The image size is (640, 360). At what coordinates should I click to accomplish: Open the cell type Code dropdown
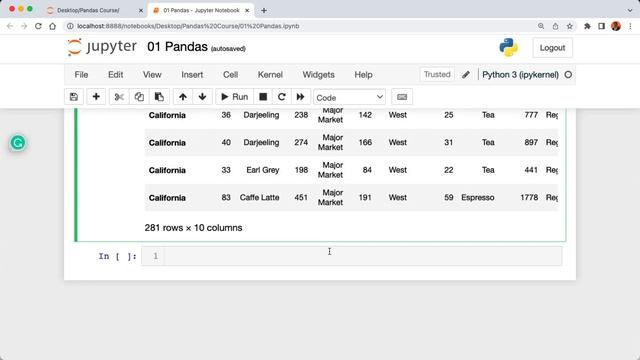349,97
